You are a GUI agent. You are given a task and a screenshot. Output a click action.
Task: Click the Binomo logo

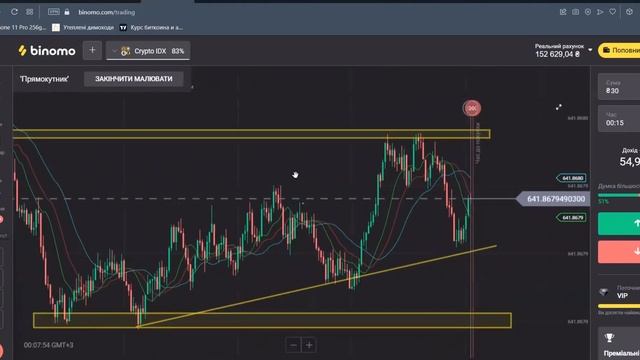point(47,51)
